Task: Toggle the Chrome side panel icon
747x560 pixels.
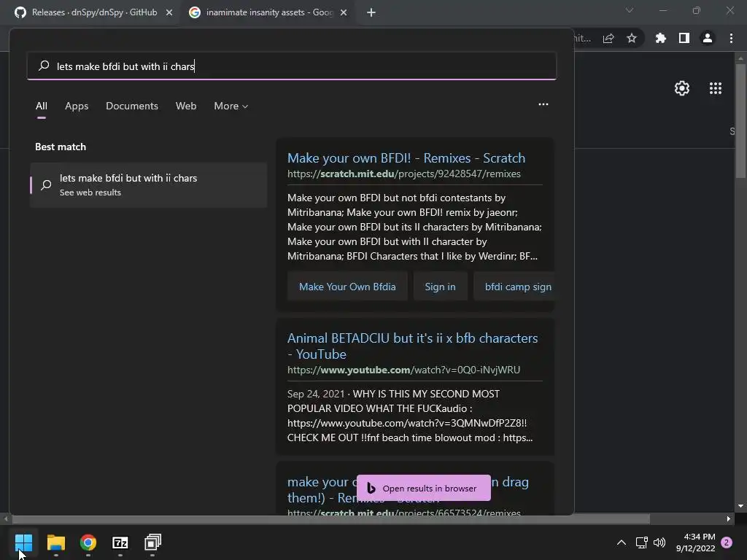Action: [684, 38]
